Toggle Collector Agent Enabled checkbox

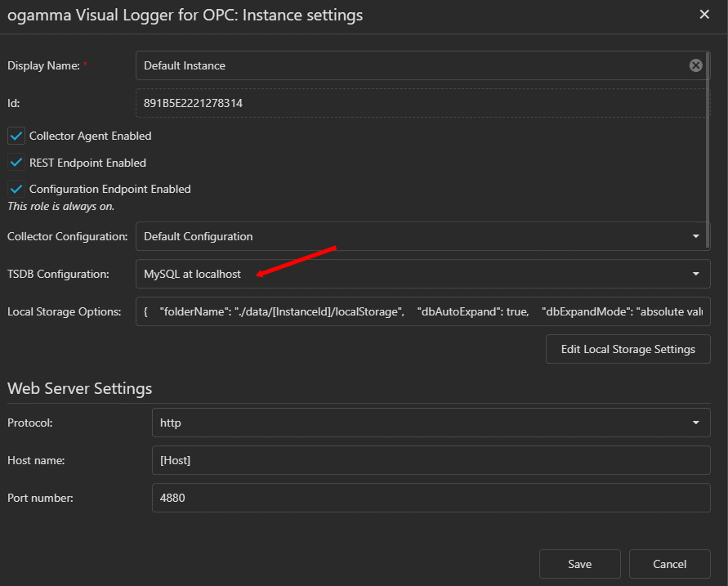16,136
